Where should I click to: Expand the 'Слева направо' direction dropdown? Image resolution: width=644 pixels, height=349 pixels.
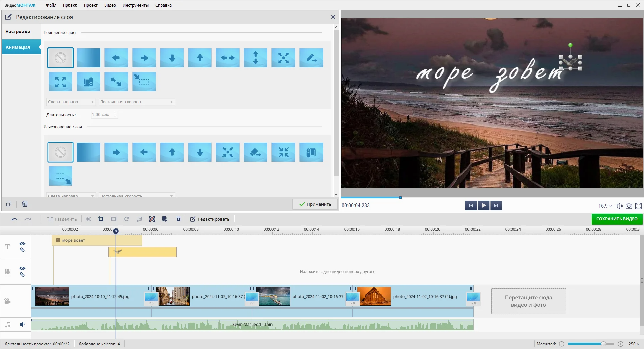click(x=71, y=102)
